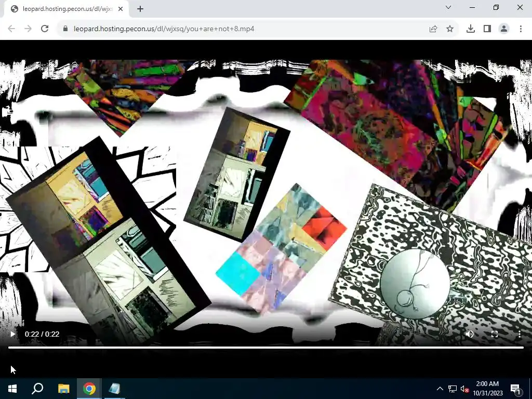This screenshot has width=532, height=399.
Task: Select the leopard.hosting.pecon.us tab
Action: (x=66, y=9)
